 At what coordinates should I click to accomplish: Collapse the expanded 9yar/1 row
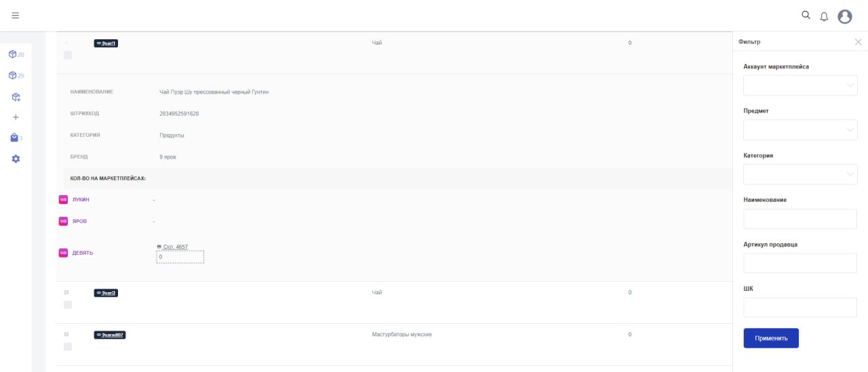coord(66,43)
